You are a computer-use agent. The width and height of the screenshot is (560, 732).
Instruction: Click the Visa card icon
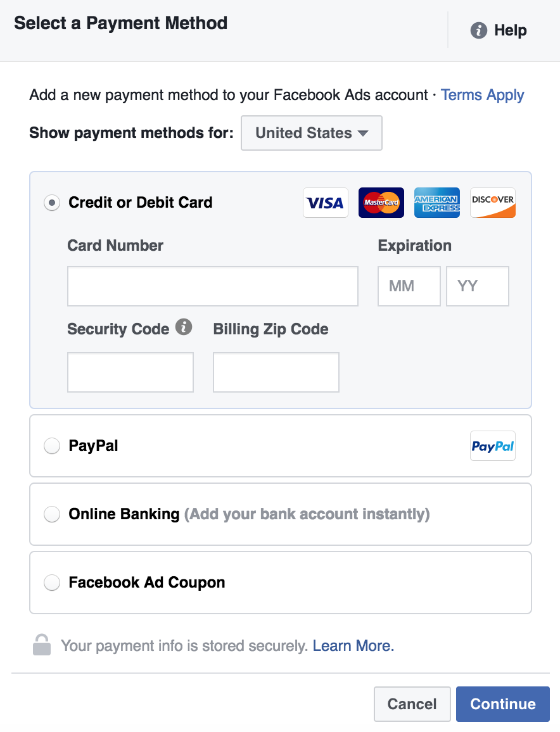[325, 203]
